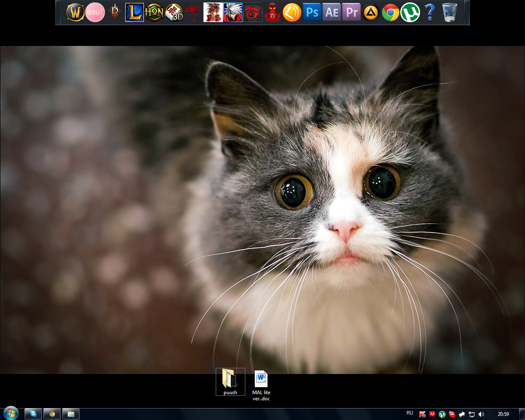Open Photoshop from the dock
The height and width of the screenshot is (420, 525).
(x=312, y=12)
